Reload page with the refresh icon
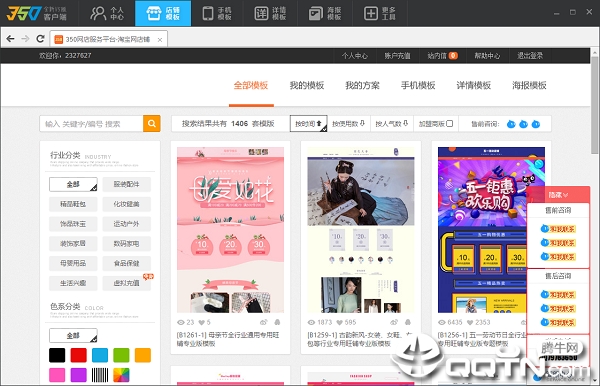The image size is (600, 386). pos(40,39)
